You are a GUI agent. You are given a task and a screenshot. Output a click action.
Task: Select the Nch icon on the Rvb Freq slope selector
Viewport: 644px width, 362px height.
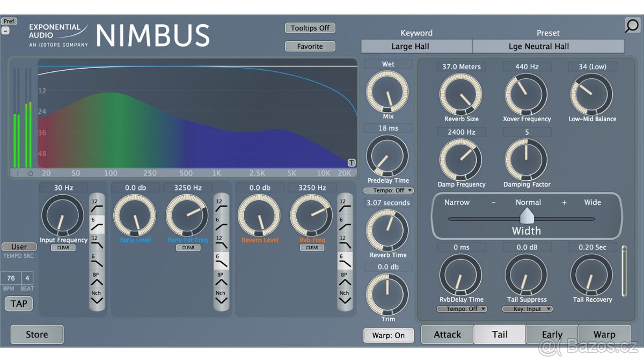[344, 295]
